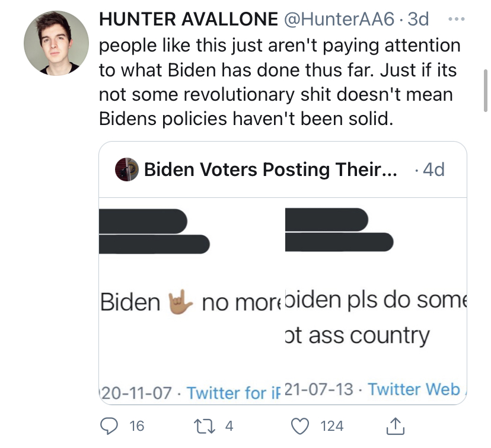This screenshot has height=448, width=491.
Task: Click the tweet text about Biden's policies
Action: [x=280, y=82]
